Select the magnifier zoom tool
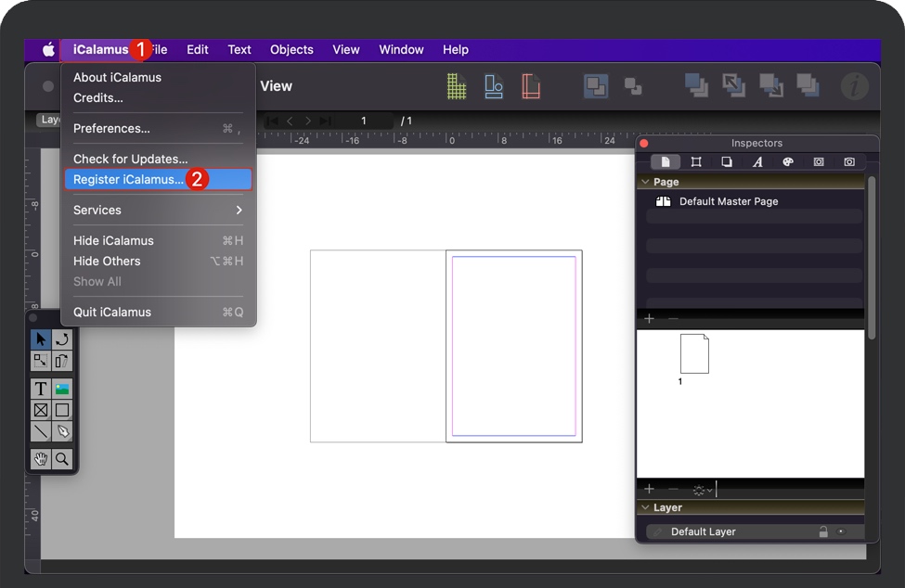905x588 pixels. click(62, 459)
